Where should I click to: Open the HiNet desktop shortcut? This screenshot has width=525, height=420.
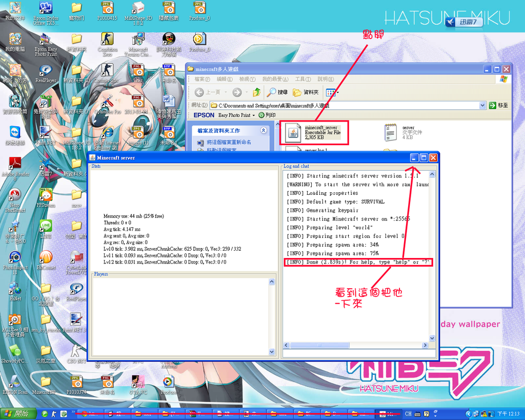[15, 291]
